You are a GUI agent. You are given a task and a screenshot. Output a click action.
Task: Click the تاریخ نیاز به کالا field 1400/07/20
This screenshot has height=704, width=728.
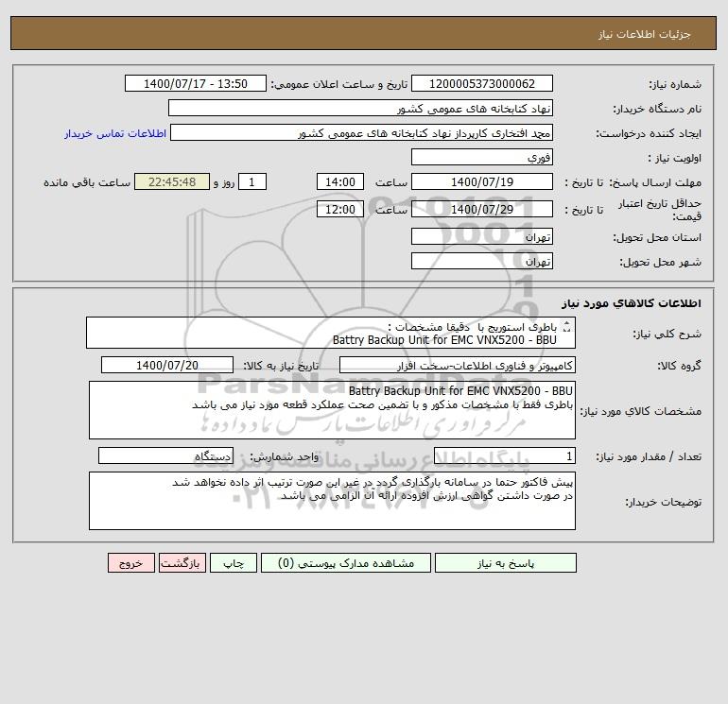[167, 365]
